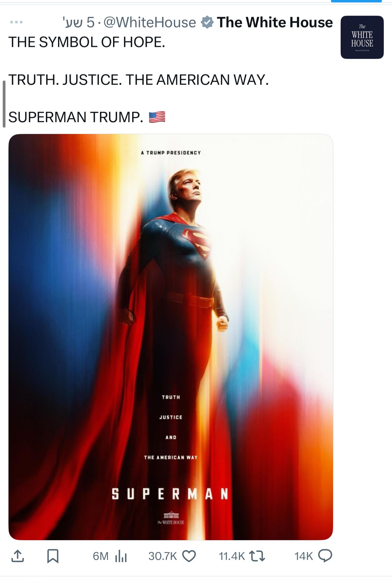Viewport: 392px width, 583px height.
Task: Open The White House display name
Action: coord(275,22)
